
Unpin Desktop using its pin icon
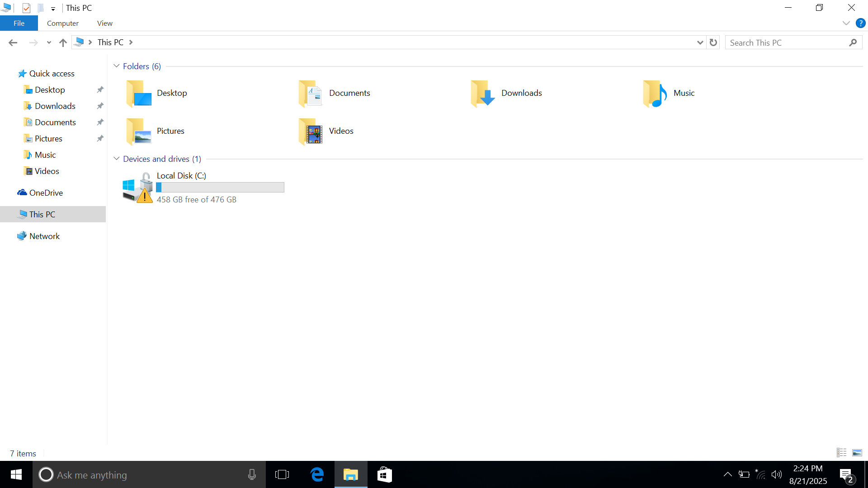point(100,90)
